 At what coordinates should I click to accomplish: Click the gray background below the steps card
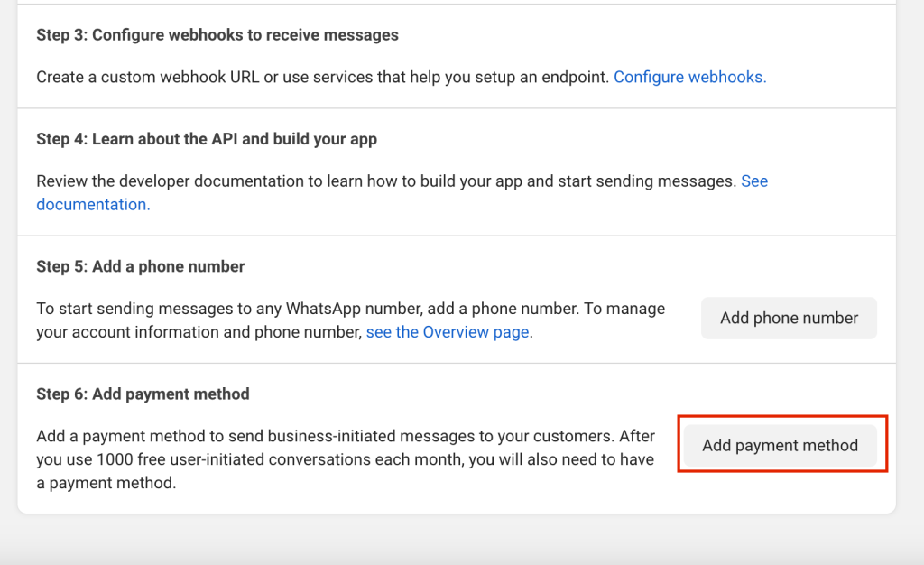(451, 542)
